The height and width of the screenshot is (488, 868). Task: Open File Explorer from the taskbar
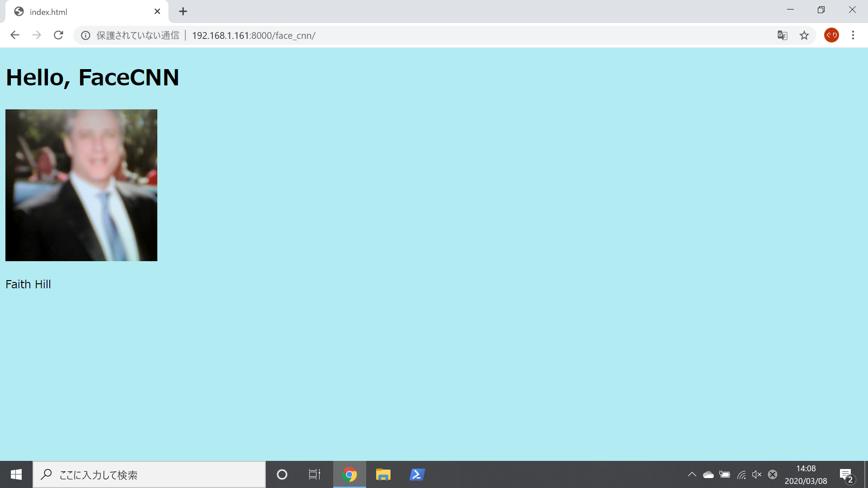[x=383, y=474]
